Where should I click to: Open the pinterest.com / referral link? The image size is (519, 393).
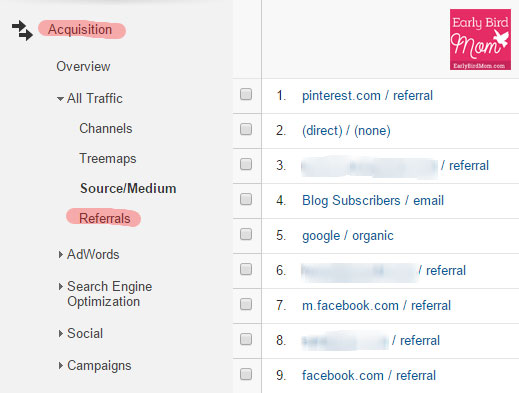tap(367, 96)
